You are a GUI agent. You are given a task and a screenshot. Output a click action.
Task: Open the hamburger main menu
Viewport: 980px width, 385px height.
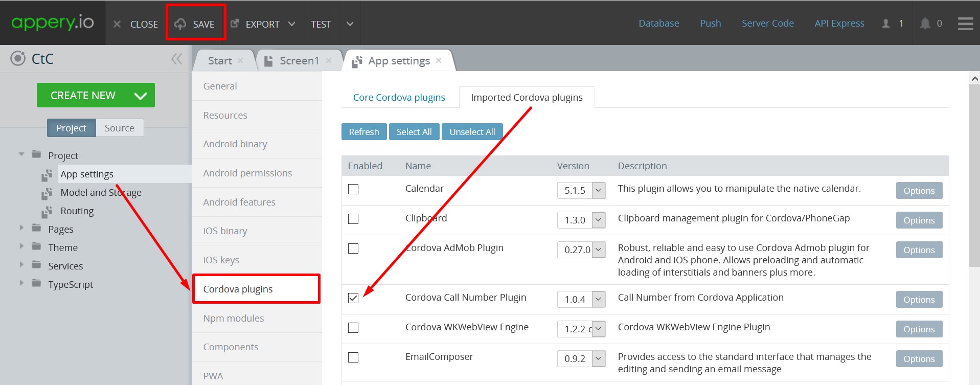pos(965,24)
